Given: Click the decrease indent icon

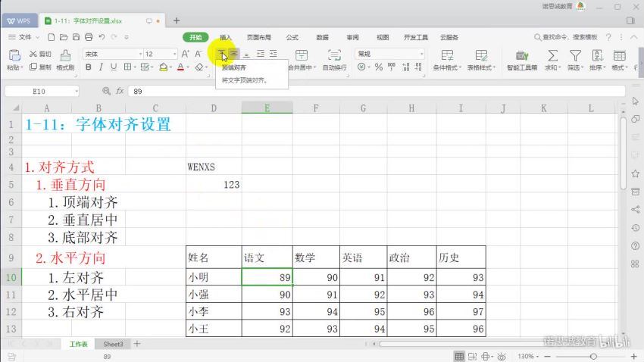Looking at the screenshot, I should point(261,54).
